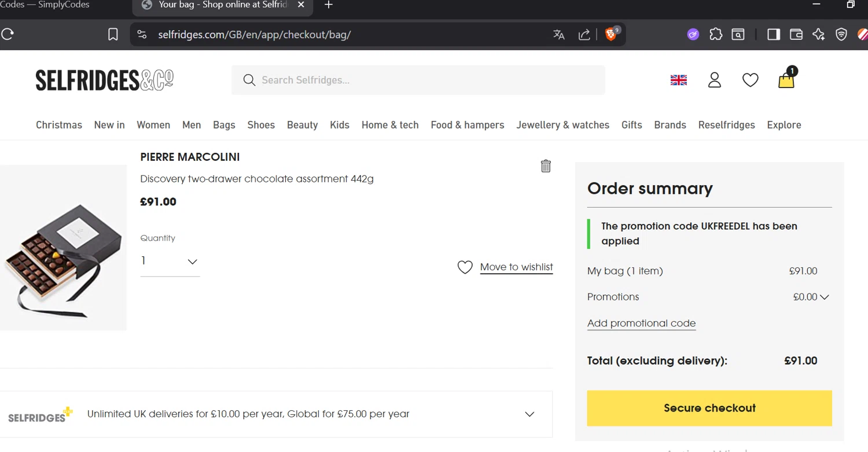Screen dimensions: 868x452
Task: Select the 'Your bag' browser tab
Action: 223,5
